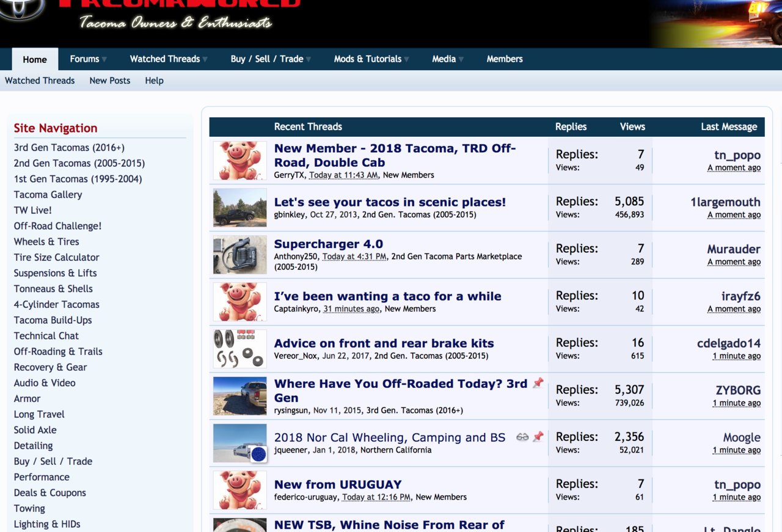This screenshot has height=532, width=782.
Task: Expand the Buy / Sell / Trade dropdown arrow
Action: [309, 59]
